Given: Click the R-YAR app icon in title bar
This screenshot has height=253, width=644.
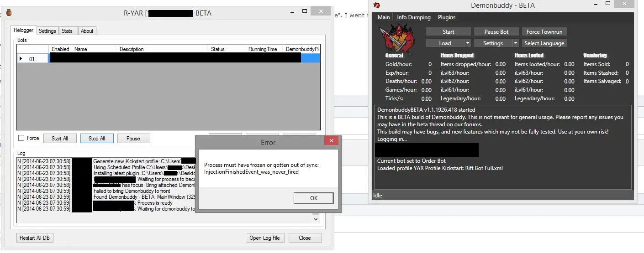Looking at the screenshot, I should pyautogui.click(x=9, y=13).
